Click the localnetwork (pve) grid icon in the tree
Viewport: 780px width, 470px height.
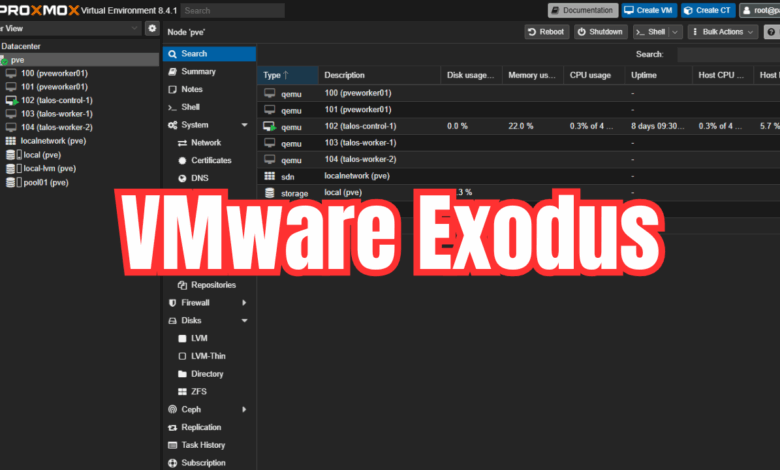(10, 141)
